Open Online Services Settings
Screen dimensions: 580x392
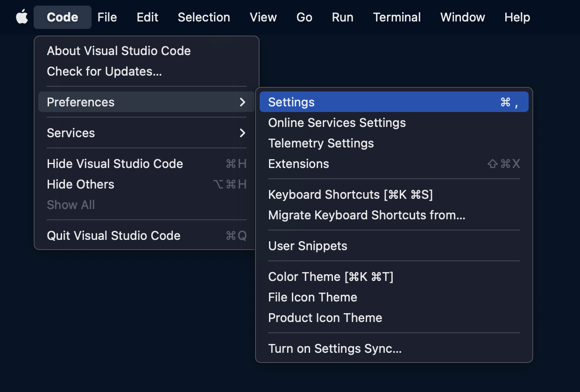394,123
